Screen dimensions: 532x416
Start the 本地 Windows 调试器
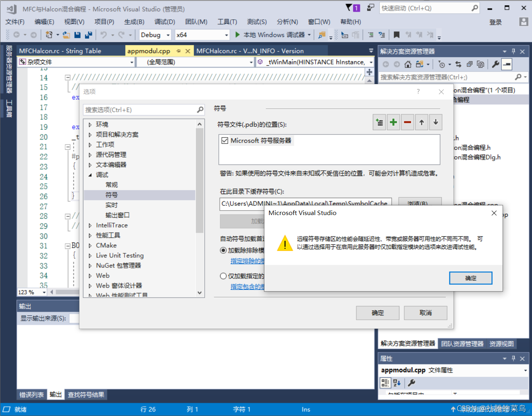270,35
